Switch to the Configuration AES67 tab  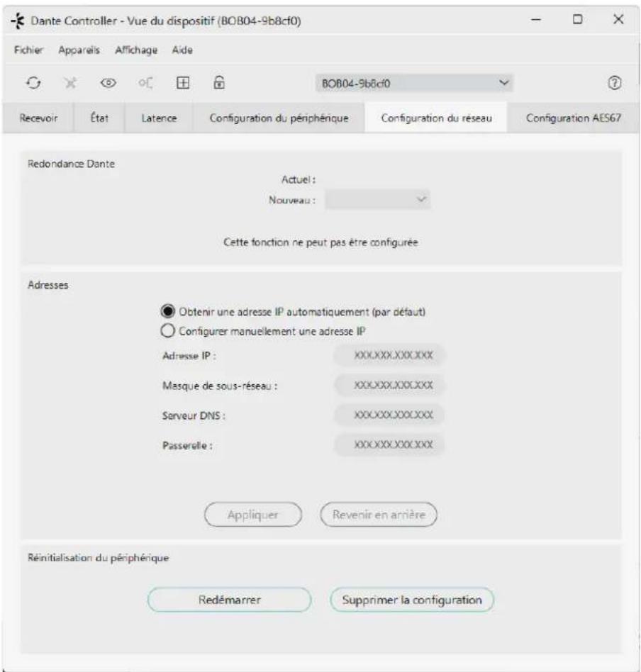[573, 118]
